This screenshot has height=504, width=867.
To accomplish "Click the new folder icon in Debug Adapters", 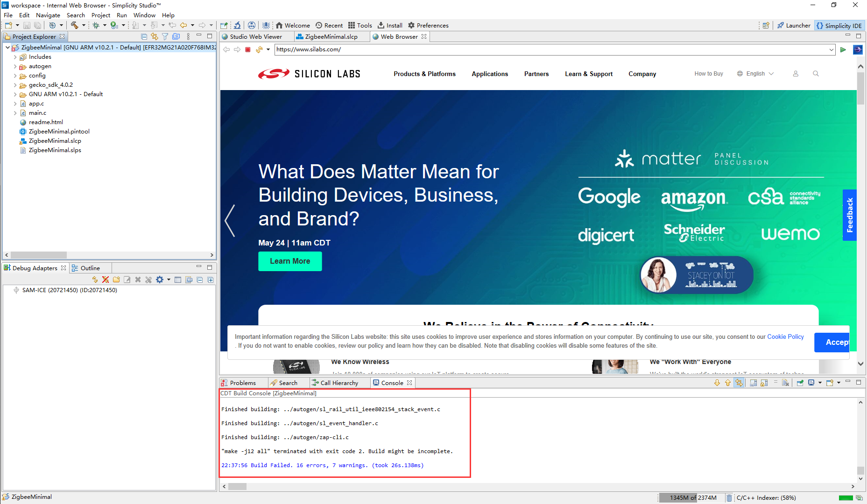I will click(116, 280).
